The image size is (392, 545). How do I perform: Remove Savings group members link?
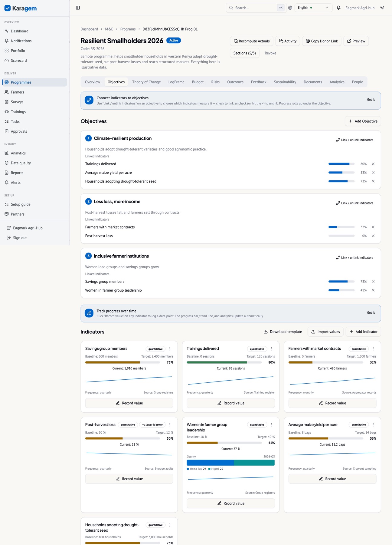click(x=373, y=282)
